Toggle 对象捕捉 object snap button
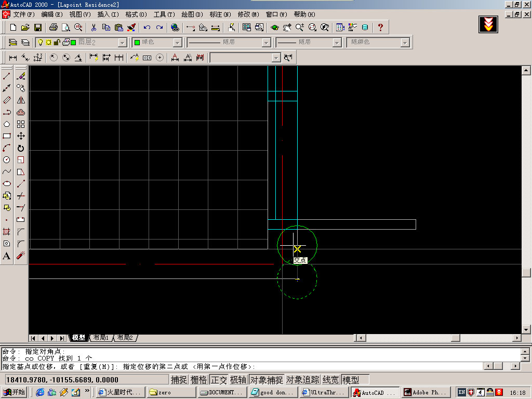 coord(267,380)
